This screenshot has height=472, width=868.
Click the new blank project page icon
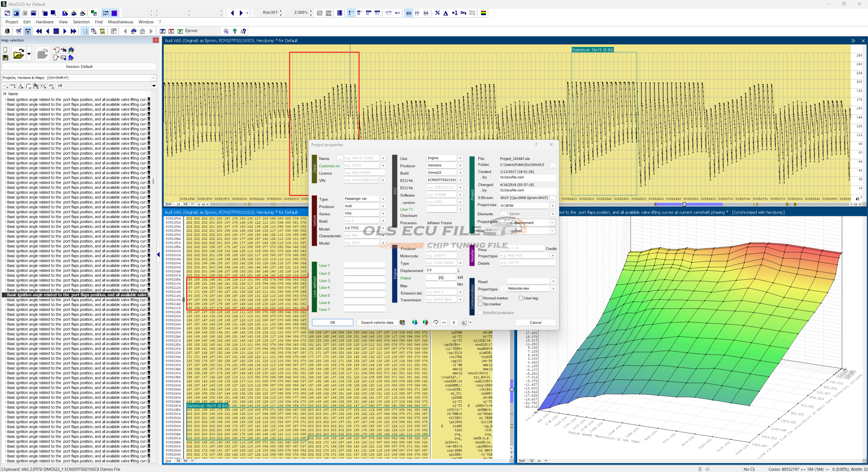coord(5,50)
